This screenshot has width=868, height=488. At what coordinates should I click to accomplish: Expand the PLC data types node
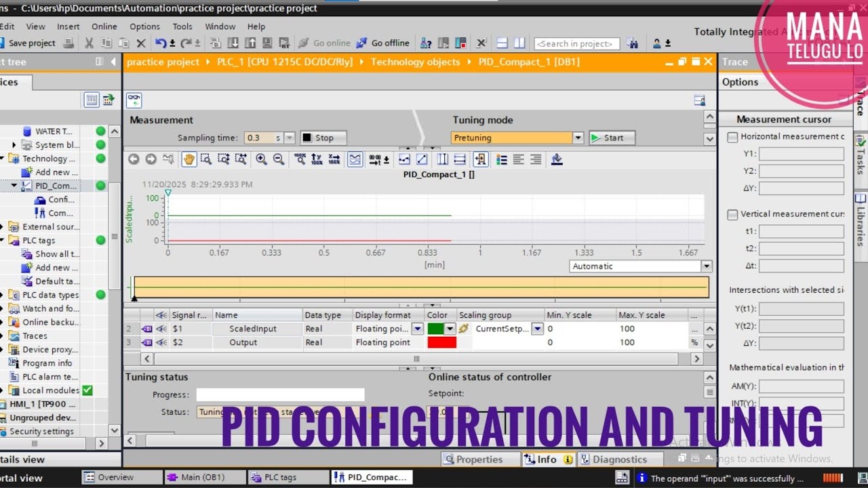click(x=2, y=295)
